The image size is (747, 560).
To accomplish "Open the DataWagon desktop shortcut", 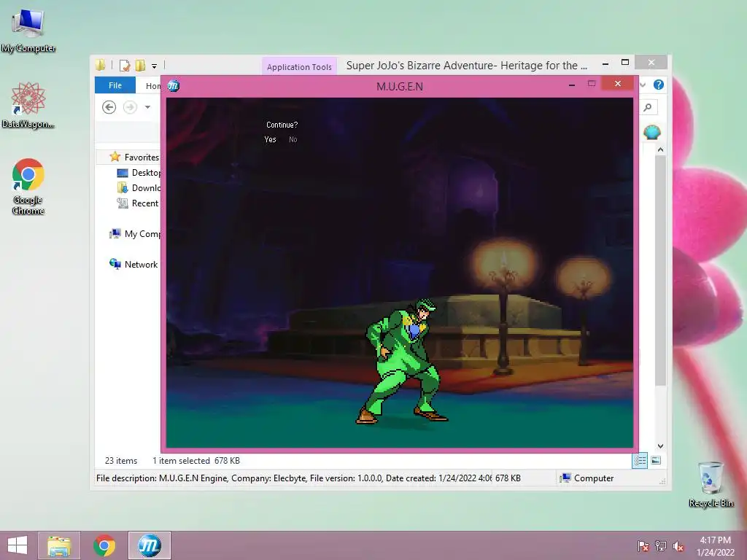I will (x=28, y=105).
